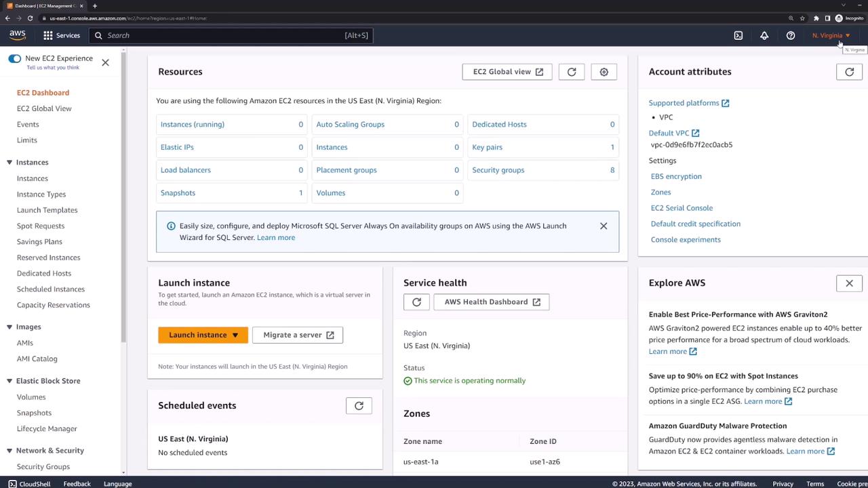Refresh the Resources panel
The width and height of the screenshot is (868, 488).
tap(572, 72)
